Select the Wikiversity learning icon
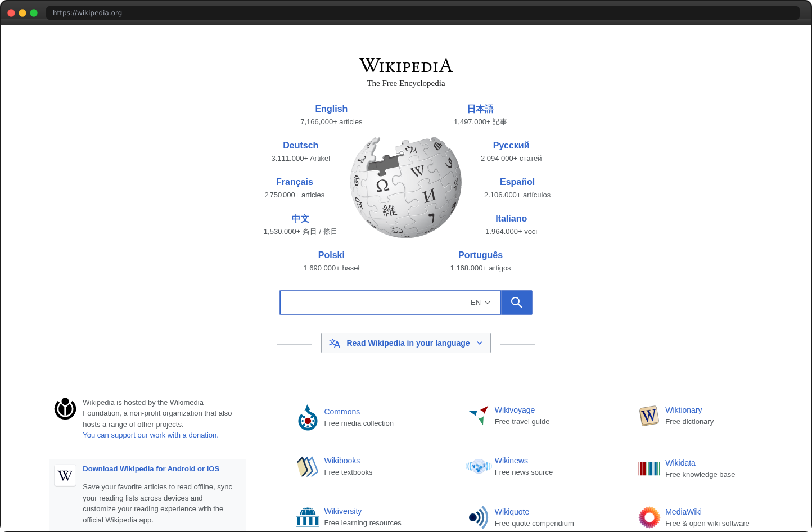Viewport: 812px width, 532px height. pyautogui.click(x=308, y=516)
